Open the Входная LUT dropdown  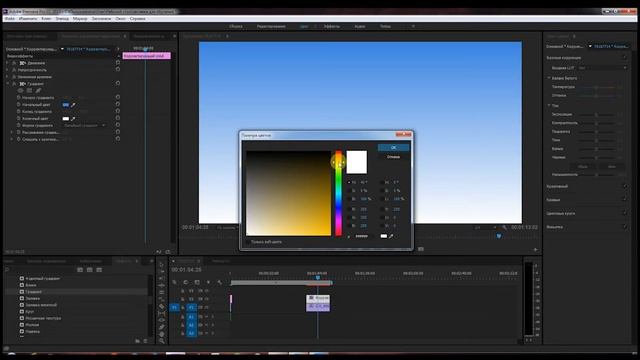point(602,68)
